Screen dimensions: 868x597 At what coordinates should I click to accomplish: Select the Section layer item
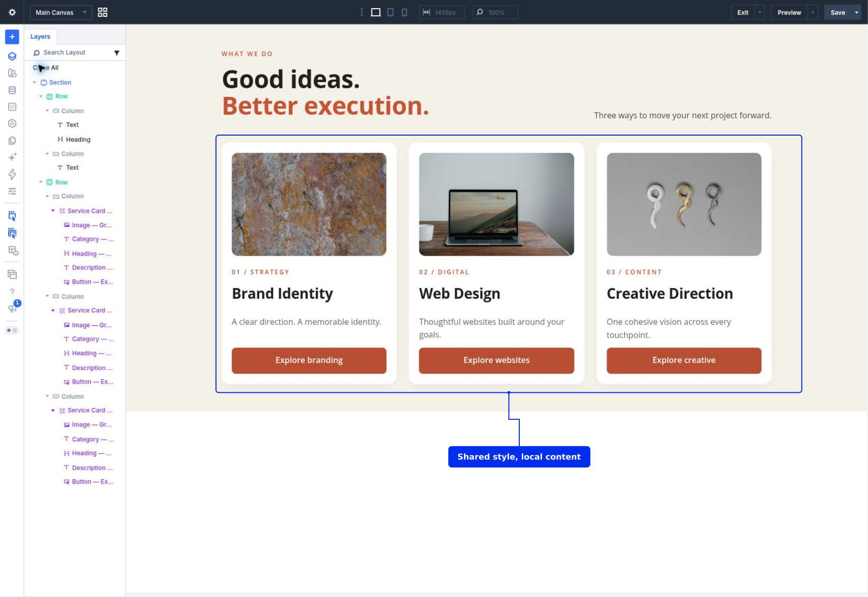[56, 83]
